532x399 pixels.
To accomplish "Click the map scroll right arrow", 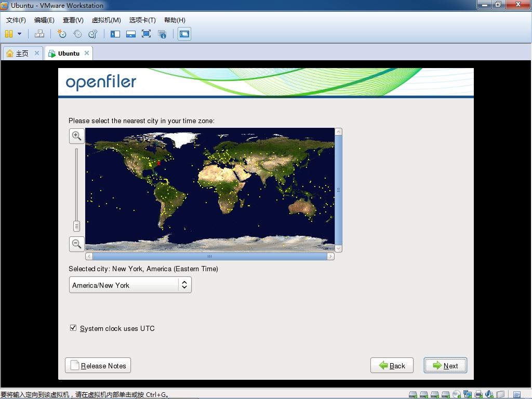I will [330, 256].
